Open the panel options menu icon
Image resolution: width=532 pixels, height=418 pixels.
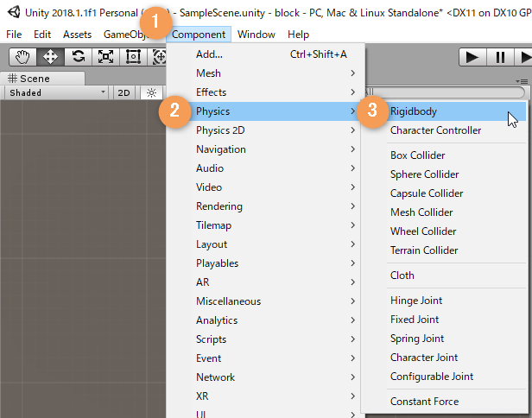click(x=522, y=81)
